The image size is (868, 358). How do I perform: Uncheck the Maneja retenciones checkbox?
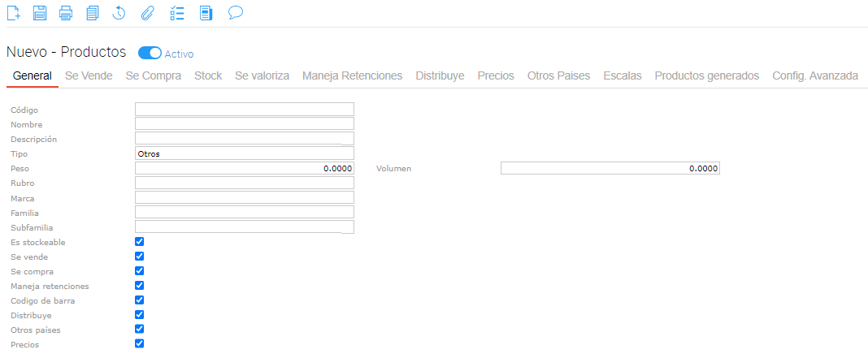[x=139, y=286]
